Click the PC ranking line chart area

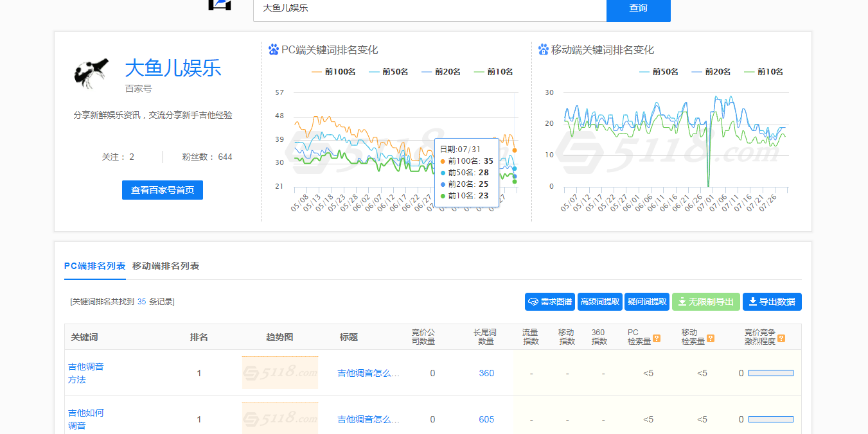pos(405,141)
